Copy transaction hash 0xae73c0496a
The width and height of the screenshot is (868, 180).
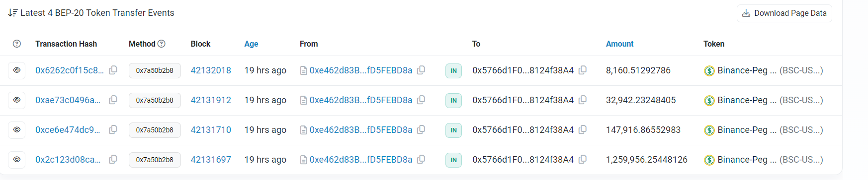click(x=113, y=100)
